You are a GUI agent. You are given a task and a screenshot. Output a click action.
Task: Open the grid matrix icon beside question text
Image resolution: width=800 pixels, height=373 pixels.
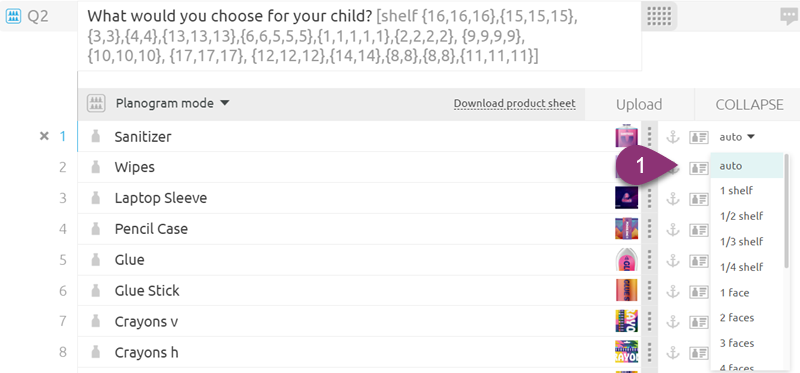click(x=659, y=16)
